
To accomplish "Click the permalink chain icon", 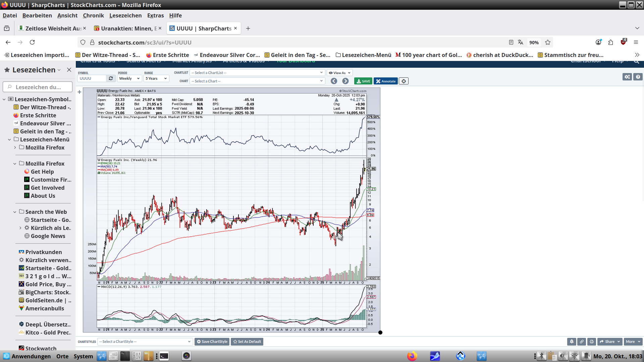I will pyautogui.click(x=582, y=342).
